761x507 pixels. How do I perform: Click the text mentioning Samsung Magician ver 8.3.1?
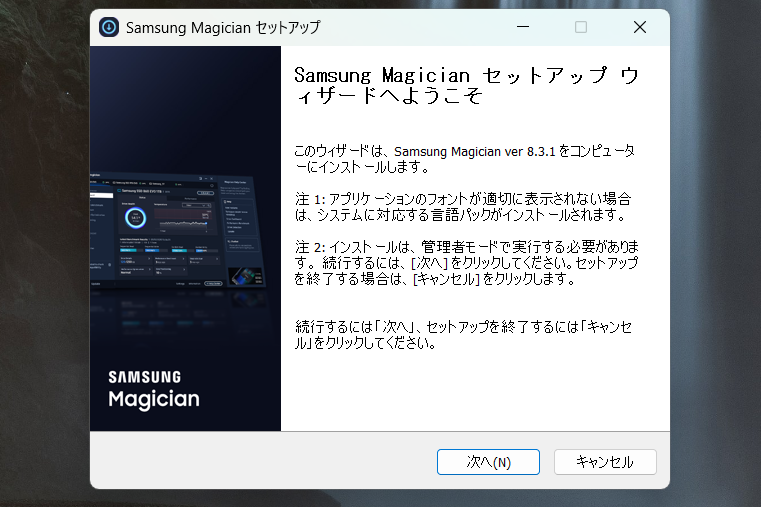click(465, 159)
